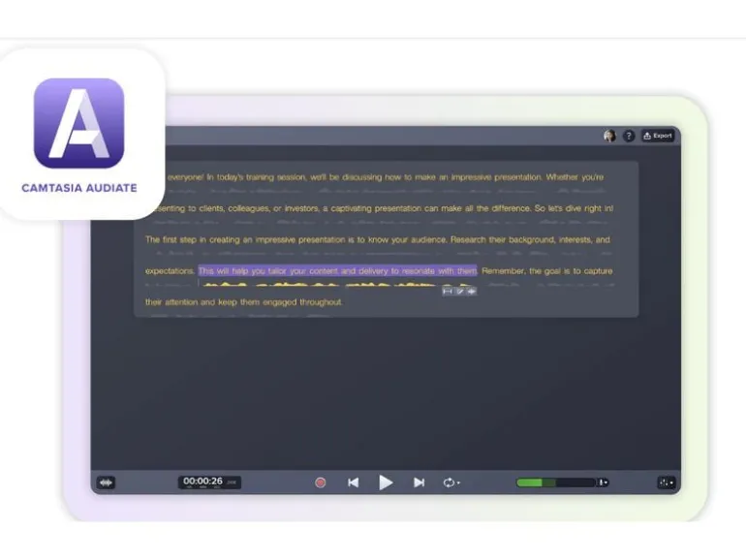This screenshot has height=560, width=746.
Task: Click the trim selection icon under highlighted text
Action: coord(448,292)
